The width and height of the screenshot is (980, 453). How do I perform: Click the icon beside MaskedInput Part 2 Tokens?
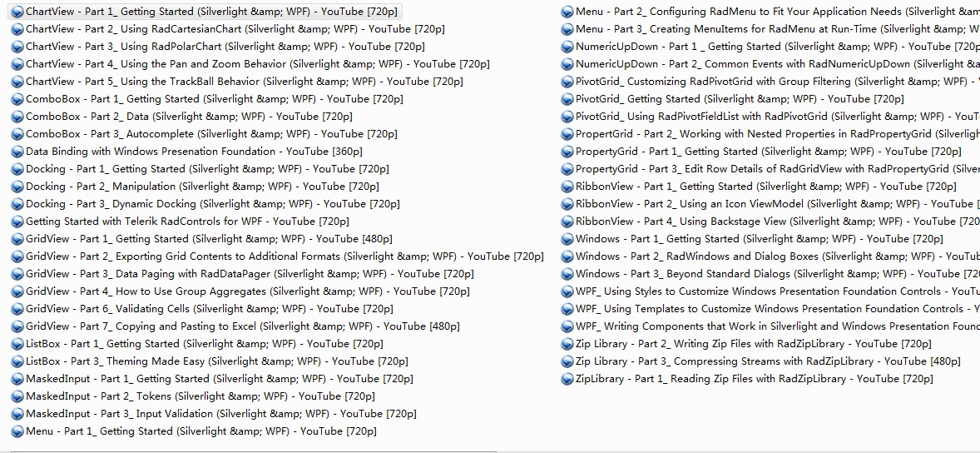point(17,397)
